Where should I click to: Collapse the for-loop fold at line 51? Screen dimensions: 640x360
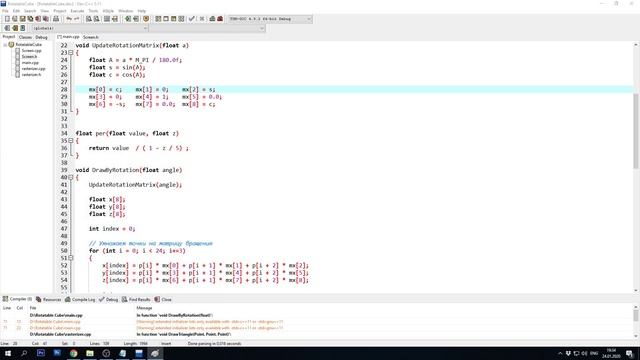tap(71, 258)
